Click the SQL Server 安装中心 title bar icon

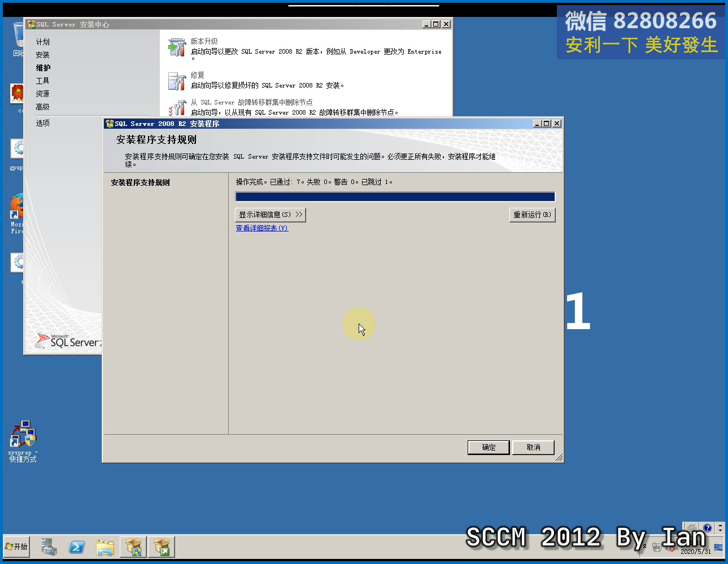[32, 24]
